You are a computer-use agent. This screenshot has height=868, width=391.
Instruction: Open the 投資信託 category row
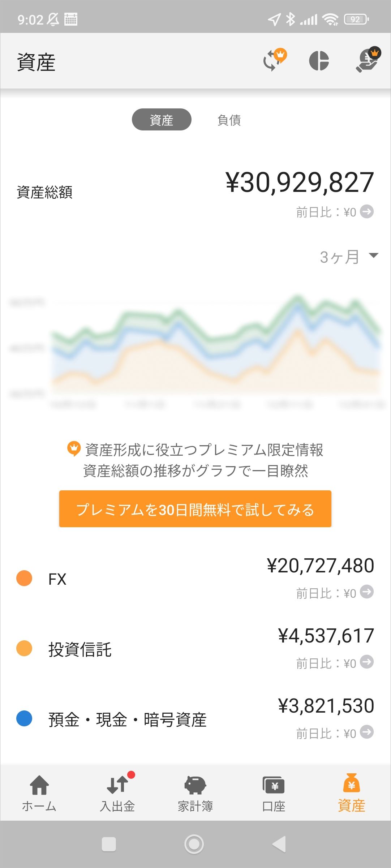[x=80, y=649]
